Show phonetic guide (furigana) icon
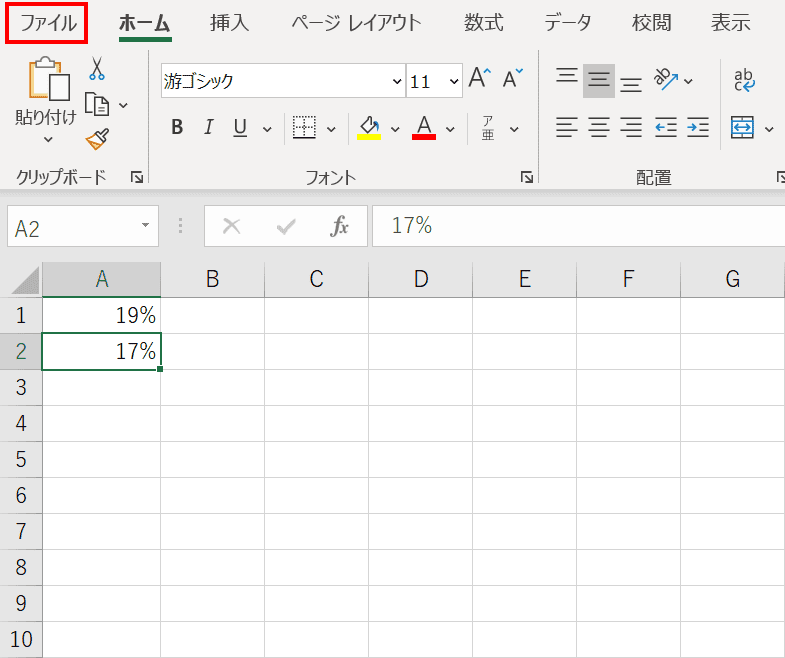 pos(488,128)
